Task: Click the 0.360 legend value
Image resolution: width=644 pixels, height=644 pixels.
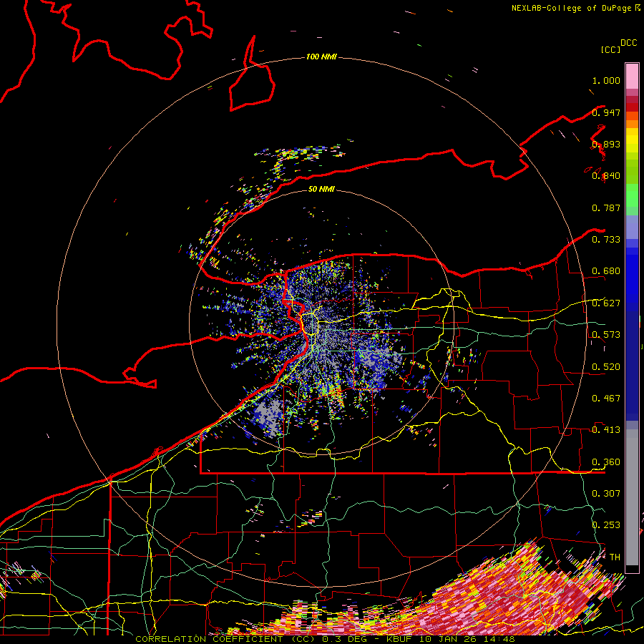Action: point(606,462)
